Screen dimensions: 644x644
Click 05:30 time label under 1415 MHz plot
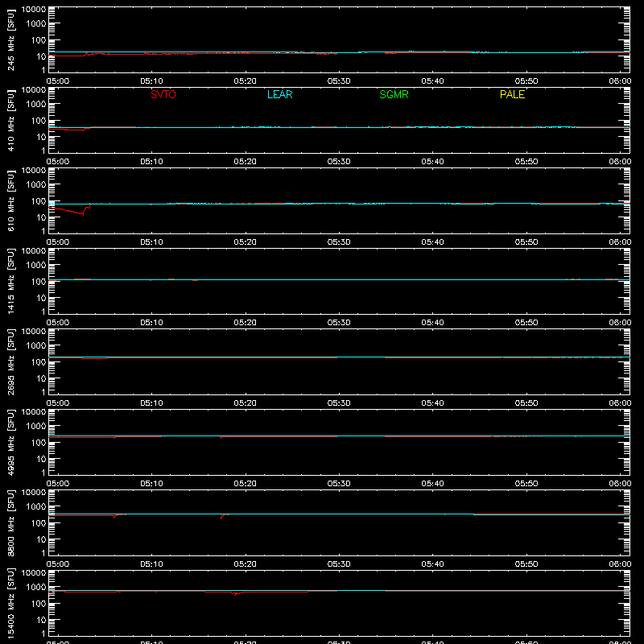pyautogui.click(x=339, y=323)
